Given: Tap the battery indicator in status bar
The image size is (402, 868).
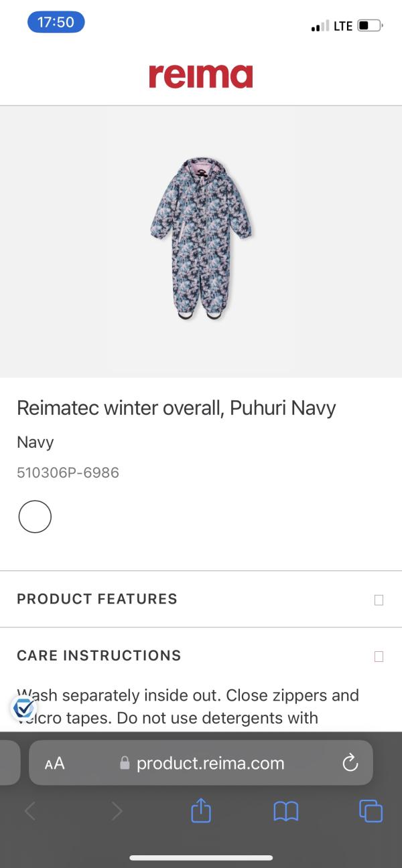Looking at the screenshot, I should coord(369,26).
